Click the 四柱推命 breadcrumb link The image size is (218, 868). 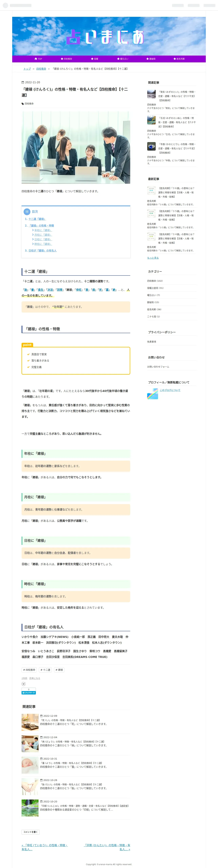coord(41,69)
